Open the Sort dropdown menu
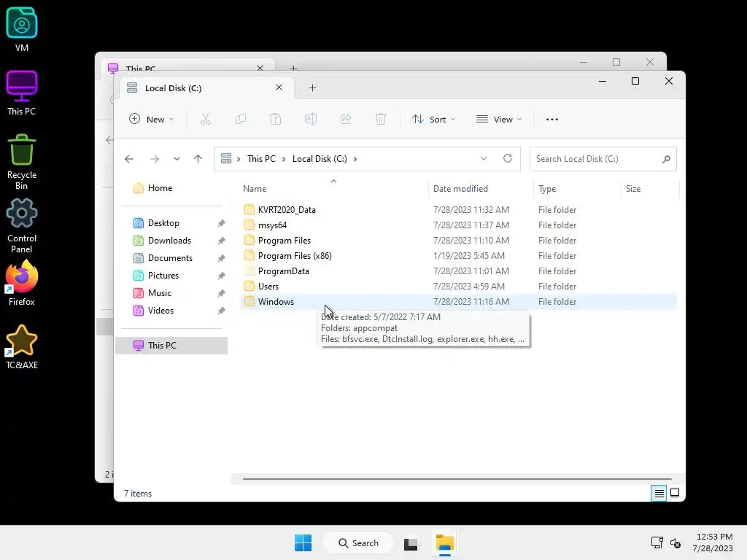The width and height of the screenshot is (747, 560). [x=433, y=119]
